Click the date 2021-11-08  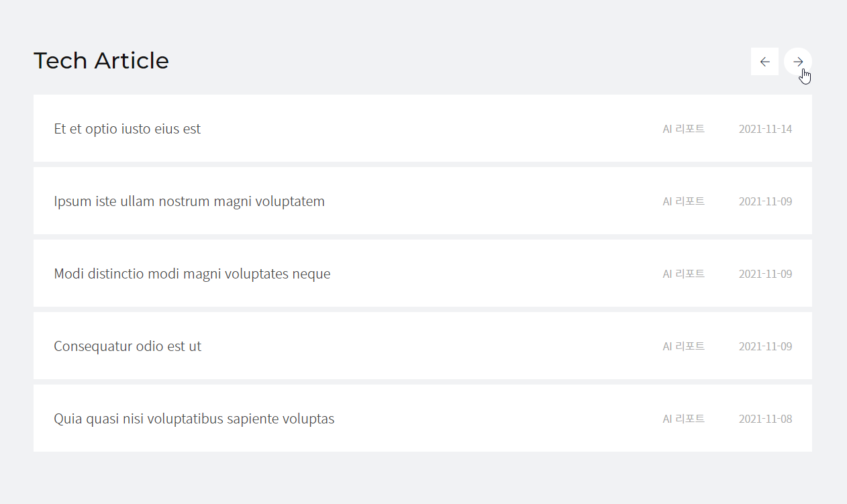coord(765,419)
